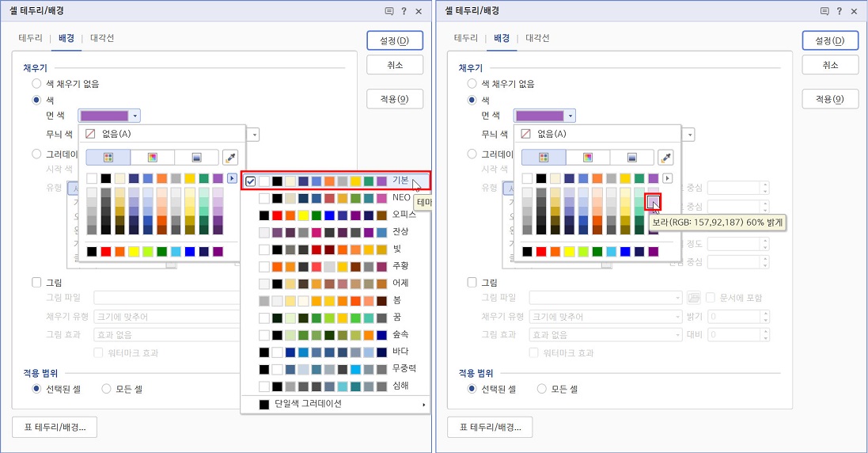Open spectrum palette button in left dialog
This screenshot has width=868, height=453.
pyautogui.click(x=152, y=158)
